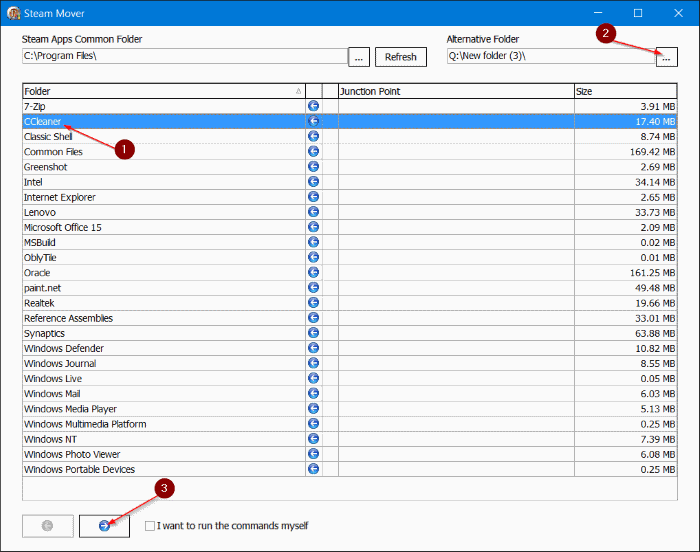The width and height of the screenshot is (700, 552).
Task: Browse for the Steam Apps Common Folder
Action: click(x=359, y=57)
